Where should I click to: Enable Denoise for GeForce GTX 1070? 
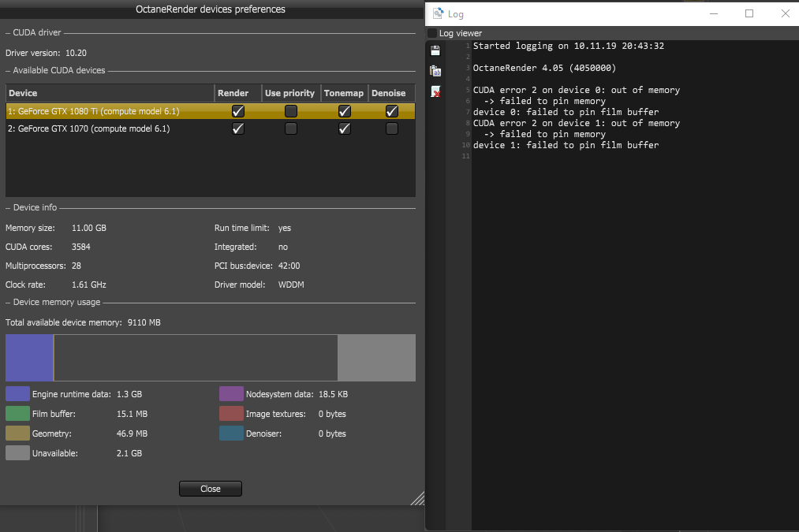point(392,128)
